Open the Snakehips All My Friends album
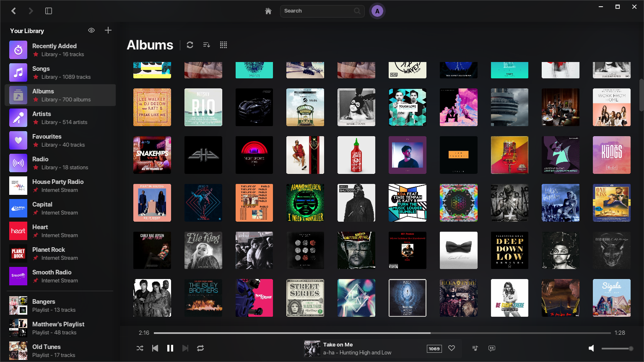644x362 pixels. coord(152,155)
